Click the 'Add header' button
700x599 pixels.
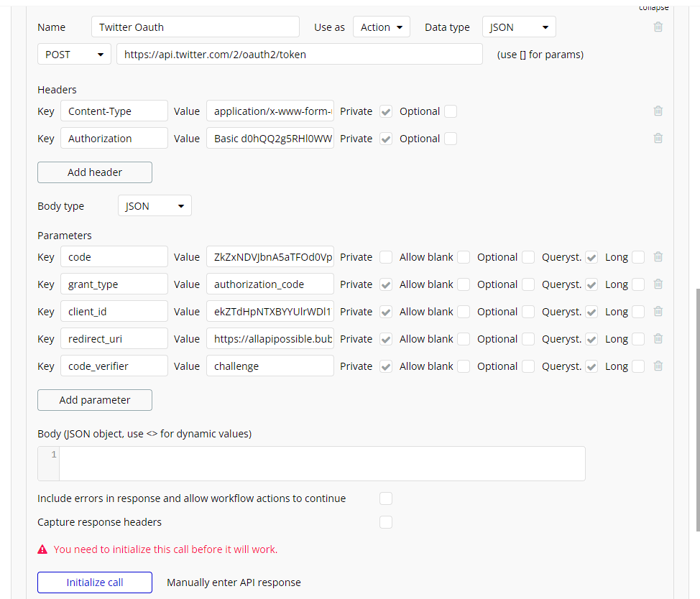(x=95, y=172)
